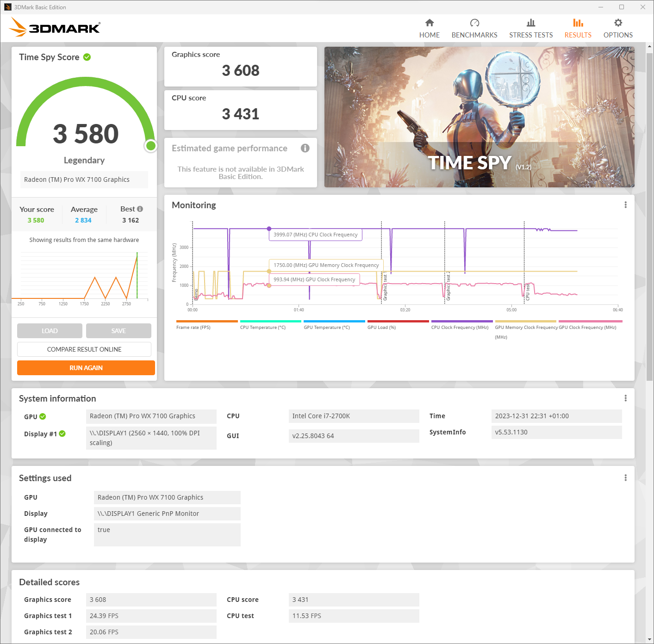Image resolution: width=654 pixels, height=644 pixels.
Task: Click the scrollbar down arrow
Action: pyautogui.click(x=649, y=639)
